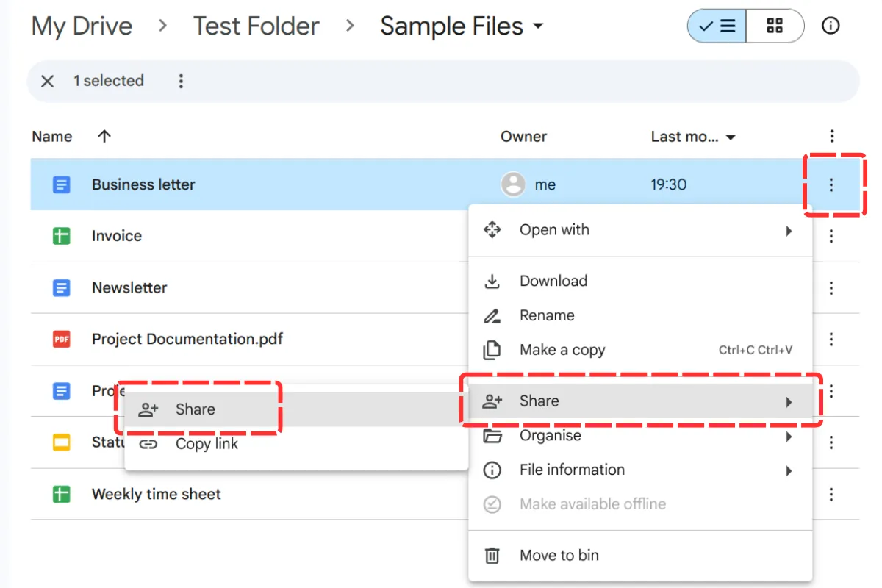Enable list view layout

(x=717, y=26)
